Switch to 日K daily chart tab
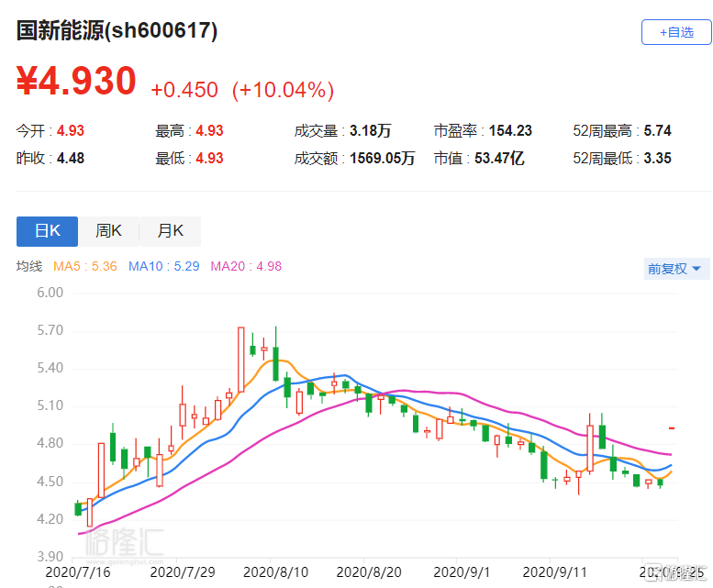 (48, 231)
